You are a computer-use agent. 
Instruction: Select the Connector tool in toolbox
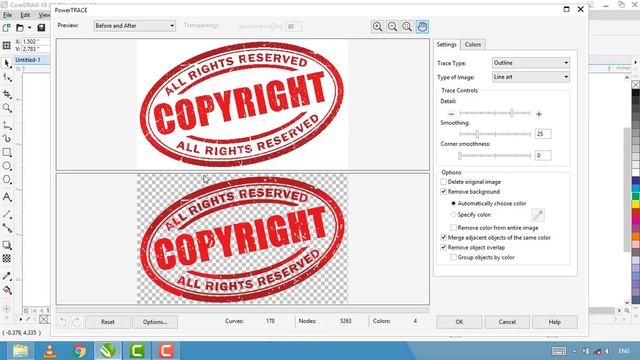7,228
